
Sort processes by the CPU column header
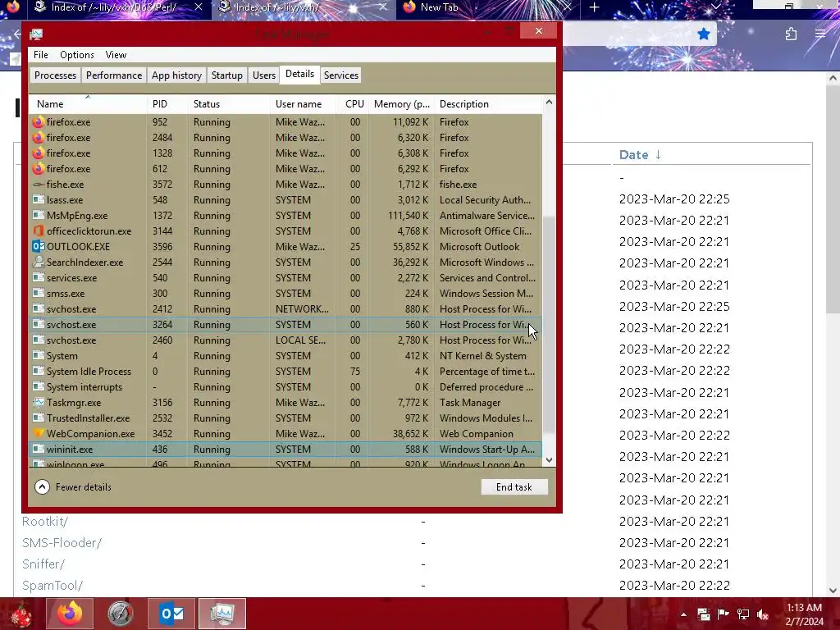point(353,104)
